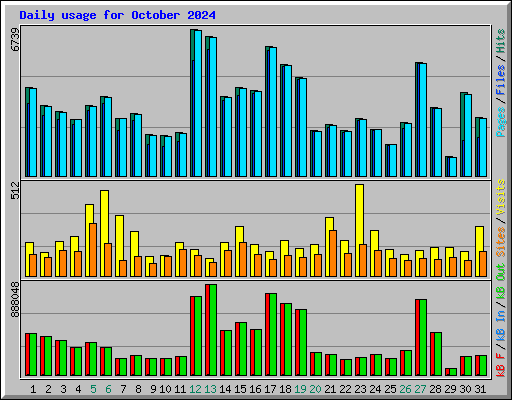Click the 'Pages' legend label
This screenshot has width=512, height=400.
tap(501, 122)
